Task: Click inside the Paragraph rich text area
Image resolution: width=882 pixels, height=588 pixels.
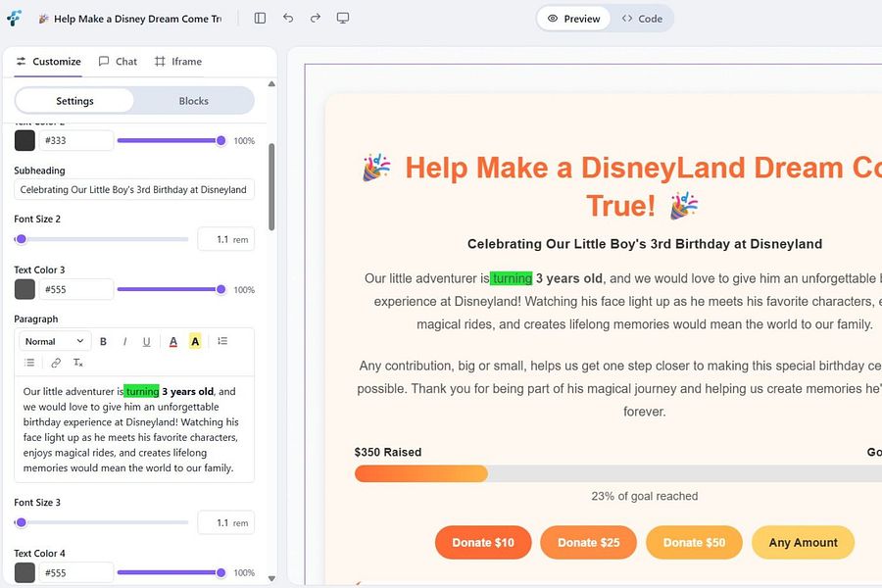Action: click(x=134, y=429)
